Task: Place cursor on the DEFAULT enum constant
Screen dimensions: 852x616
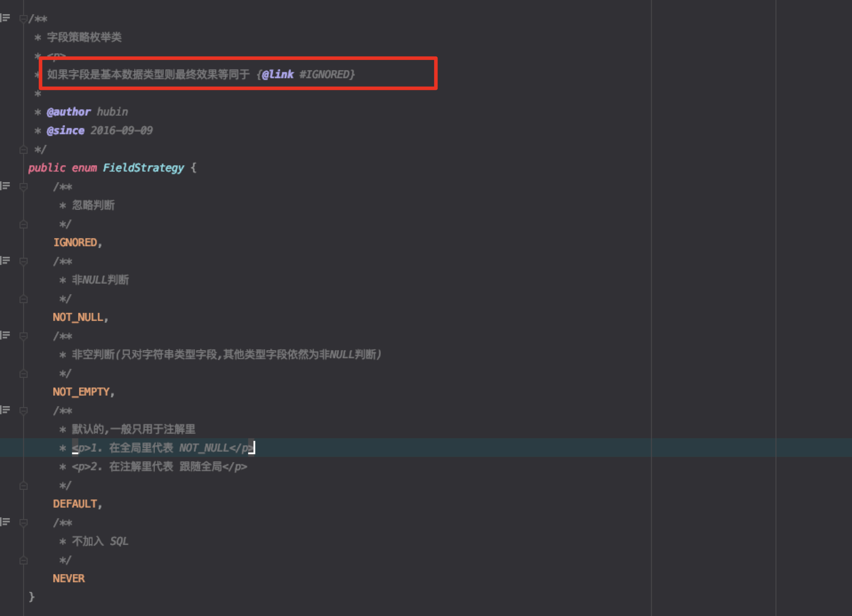Action: [x=75, y=504]
